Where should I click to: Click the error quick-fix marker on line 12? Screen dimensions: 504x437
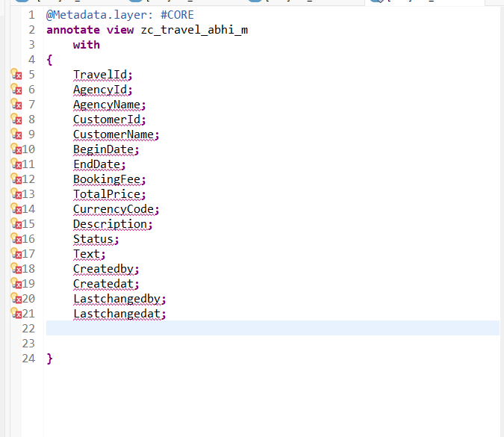[16, 179]
